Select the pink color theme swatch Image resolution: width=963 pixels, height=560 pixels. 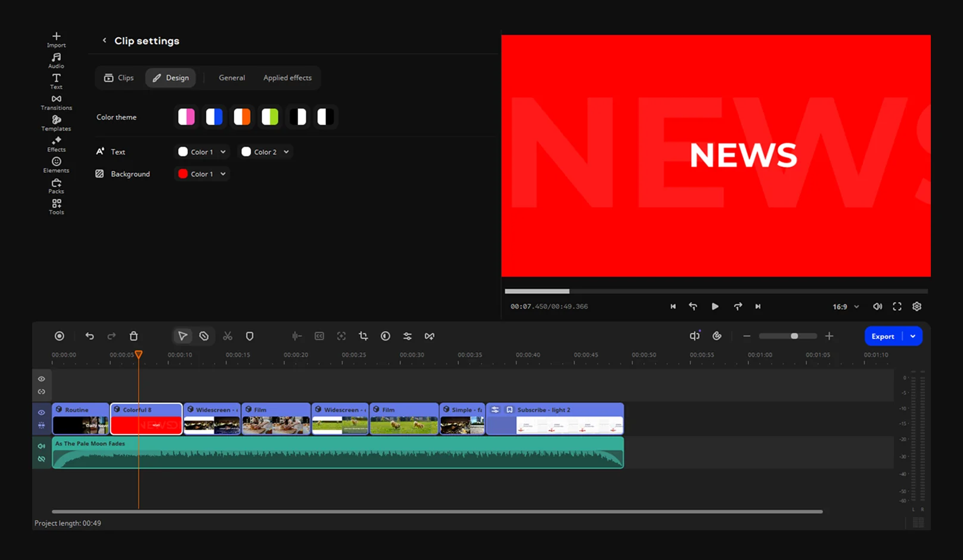point(187,117)
